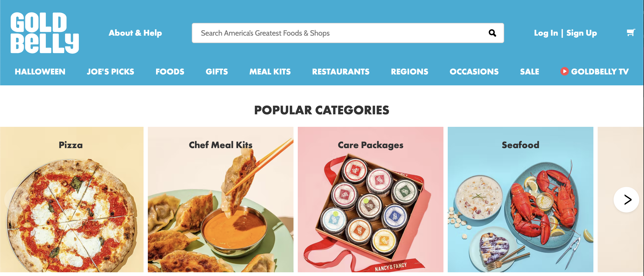Open the Regions menu
This screenshot has width=644, height=276.
click(x=409, y=72)
